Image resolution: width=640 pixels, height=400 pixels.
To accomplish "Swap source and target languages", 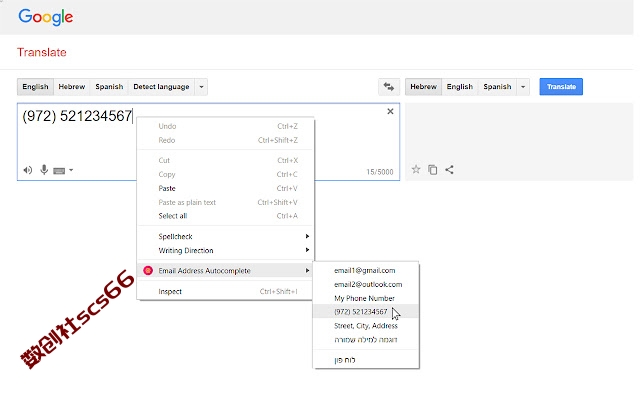I will click(389, 87).
